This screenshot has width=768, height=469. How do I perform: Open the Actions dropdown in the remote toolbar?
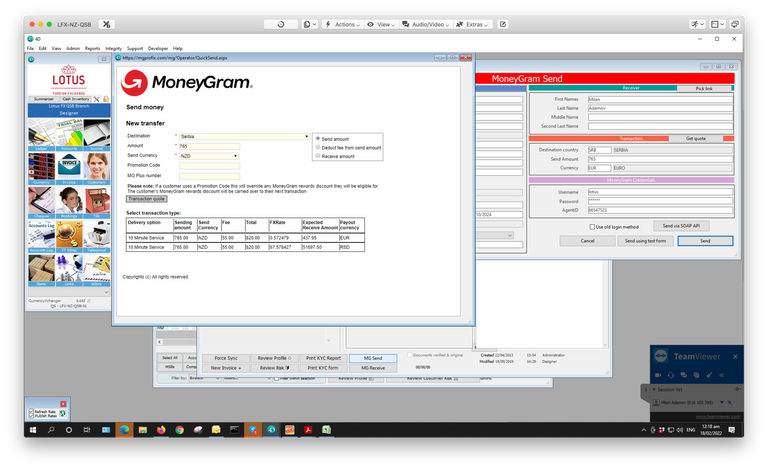[x=343, y=24]
